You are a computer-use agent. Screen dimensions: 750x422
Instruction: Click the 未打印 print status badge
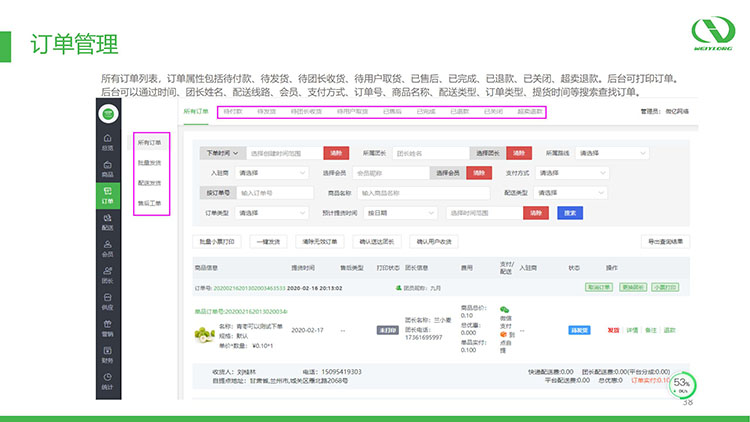coord(387,330)
